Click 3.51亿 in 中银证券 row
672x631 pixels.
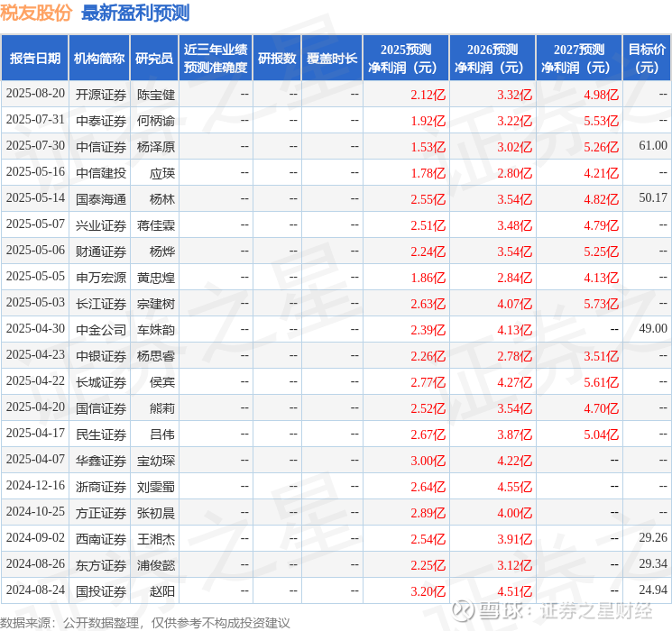tap(602, 356)
